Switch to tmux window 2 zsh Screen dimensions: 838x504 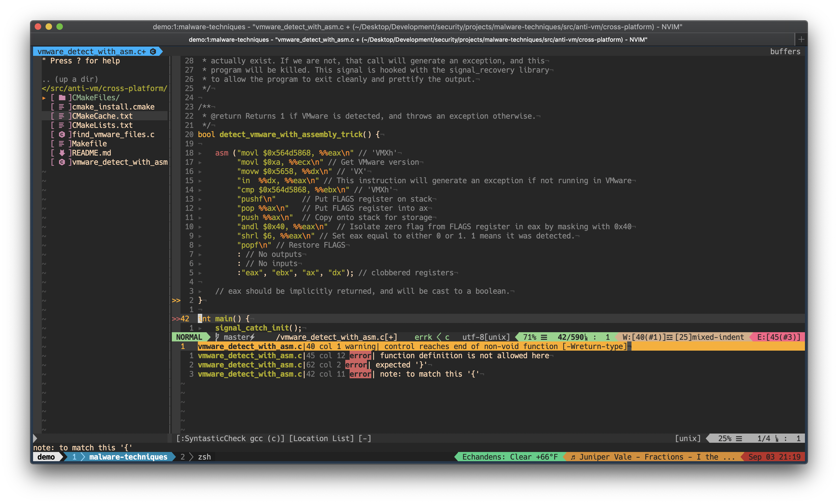point(204,457)
